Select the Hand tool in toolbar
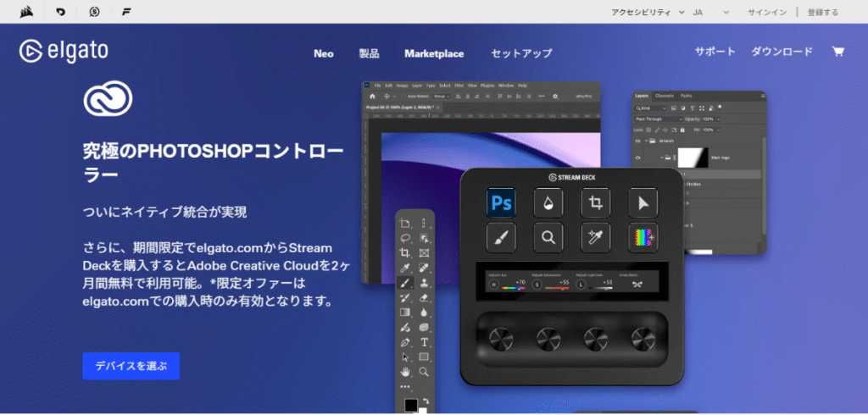 [x=405, y=371]
